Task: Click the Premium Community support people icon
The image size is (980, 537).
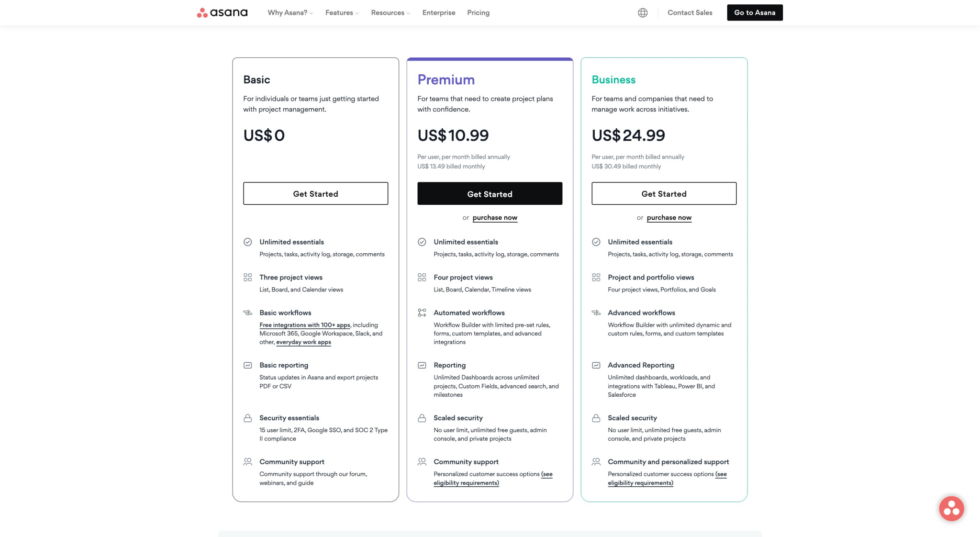Action: (422, 462)
